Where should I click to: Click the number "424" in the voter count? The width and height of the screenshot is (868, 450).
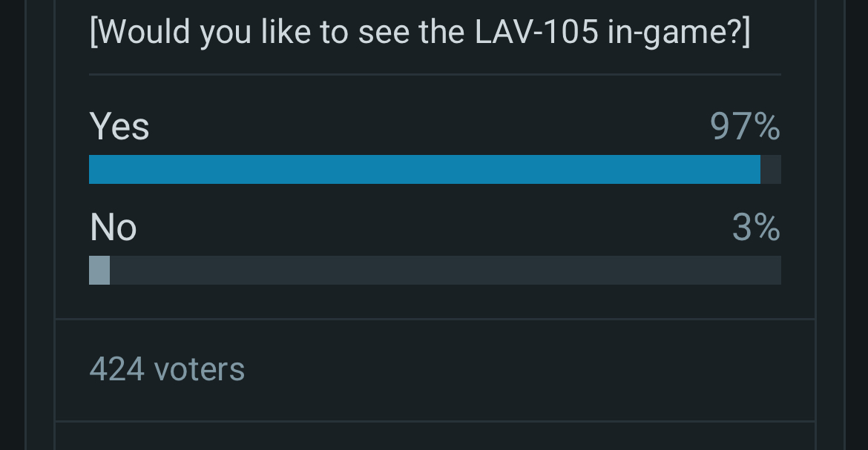[117, 369]
